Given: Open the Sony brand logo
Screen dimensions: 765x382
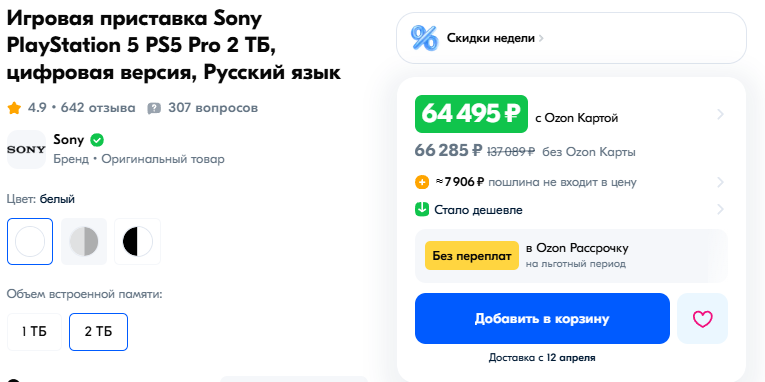Looking at the screenshot, I should 26,149.
